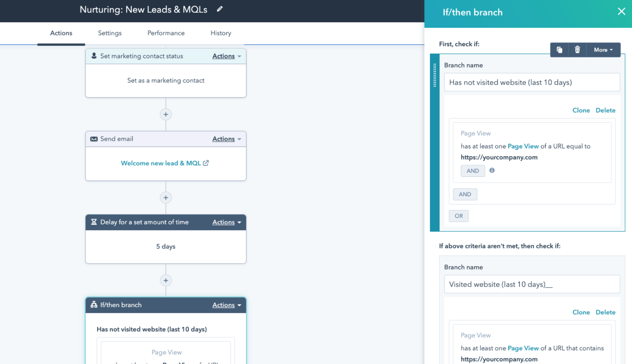Open Welcome new lead & MQL email link

161,163
